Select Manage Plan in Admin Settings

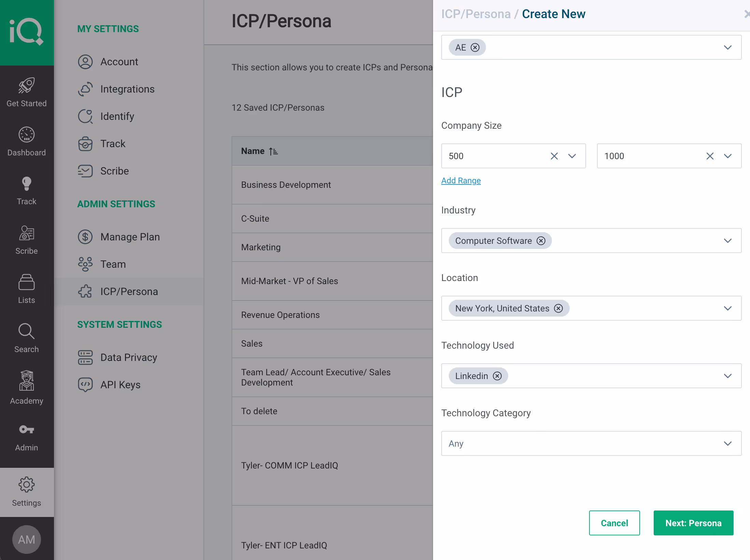130,237
